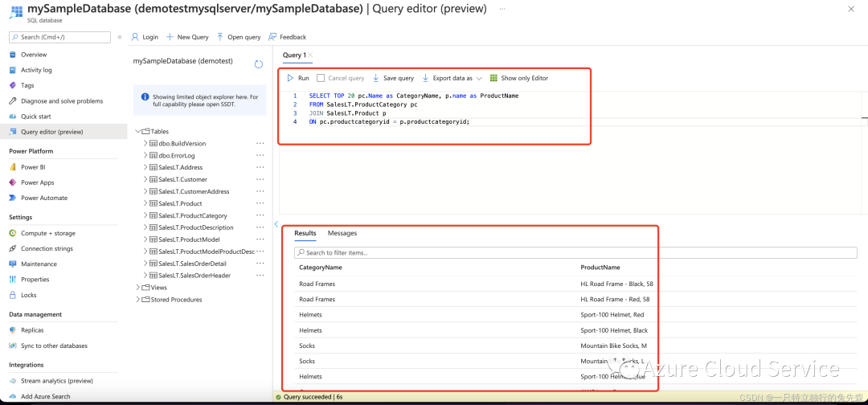Open more options for SalesLT.SalesOrderHeader

260,276
